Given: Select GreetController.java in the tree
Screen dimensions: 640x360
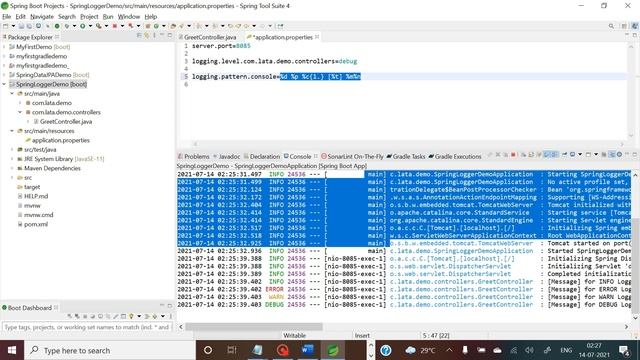Looking at the screenshot, I should (x=65, y=121).
